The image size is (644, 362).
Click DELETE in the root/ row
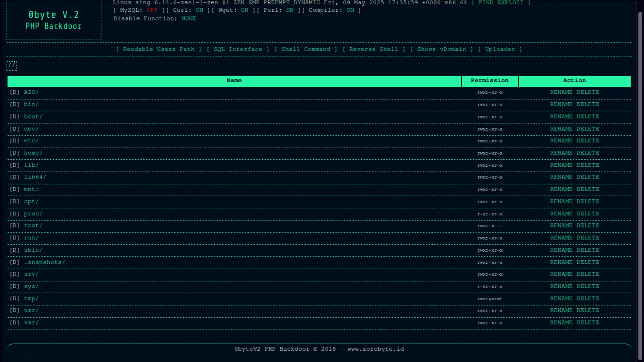[x=588, y=226]
